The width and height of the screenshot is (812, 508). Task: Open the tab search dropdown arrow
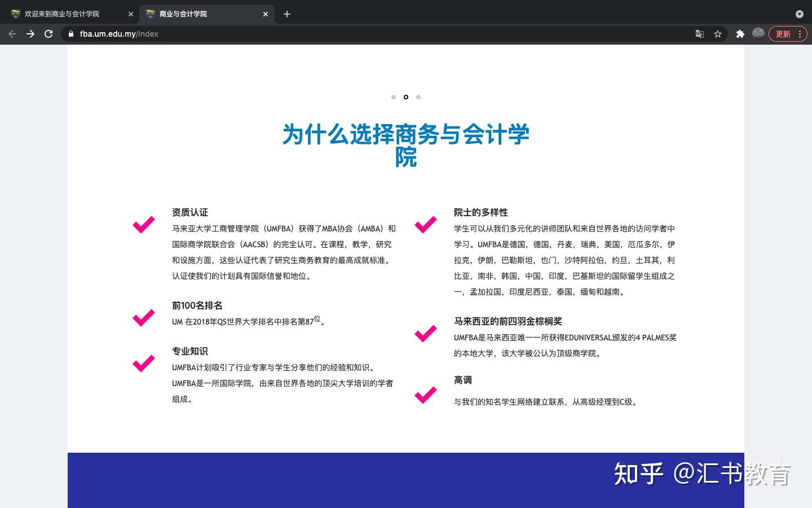pyautogui.click(x=799, y=14)
